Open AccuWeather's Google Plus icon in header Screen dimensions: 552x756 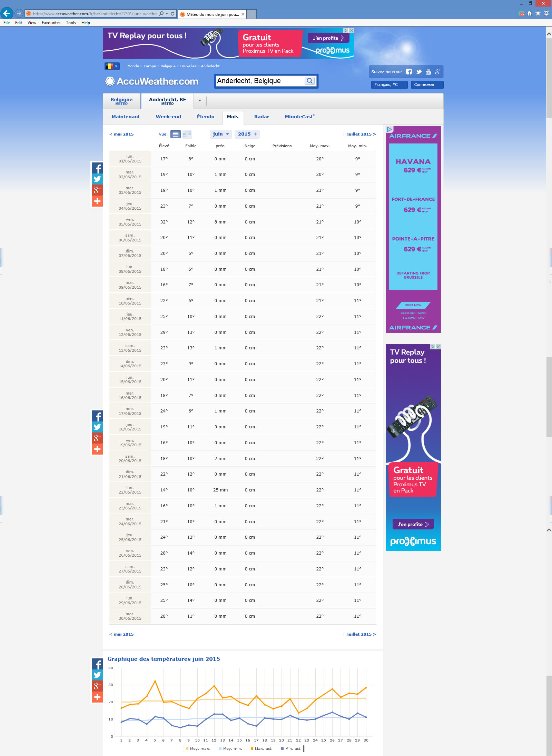click(437, 72)
